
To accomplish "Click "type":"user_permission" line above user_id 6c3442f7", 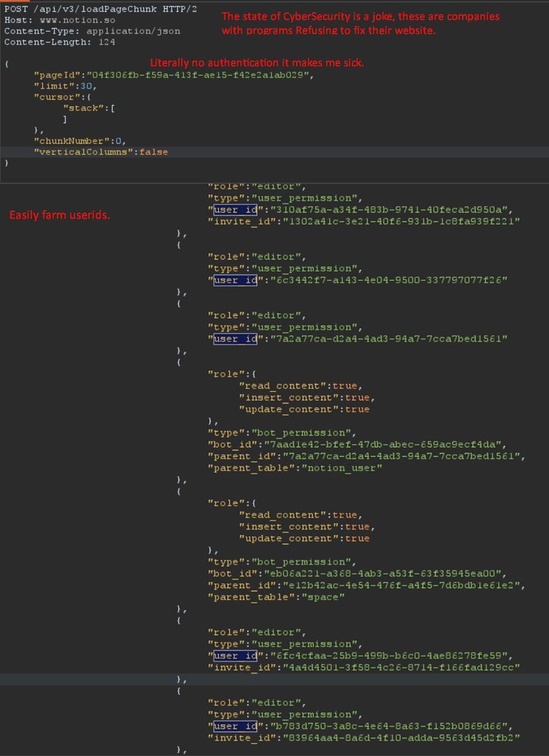I will [285, 268].
